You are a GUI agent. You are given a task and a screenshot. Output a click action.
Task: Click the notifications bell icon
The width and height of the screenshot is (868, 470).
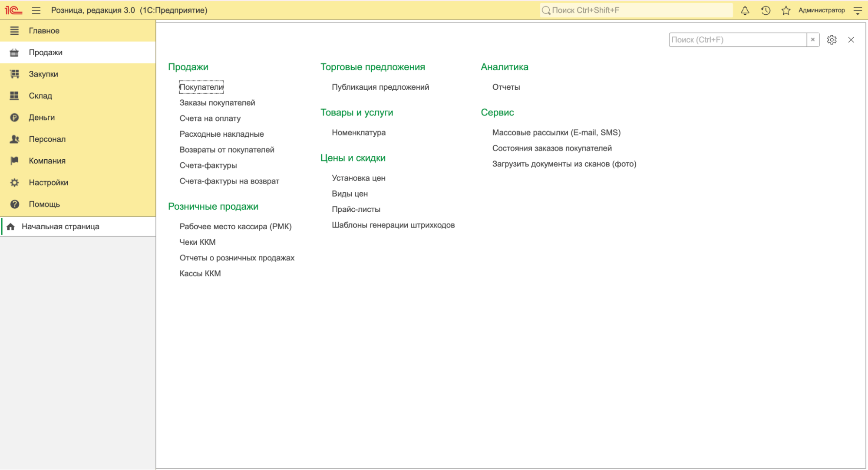pyautogui.click(x=745, y=10)
